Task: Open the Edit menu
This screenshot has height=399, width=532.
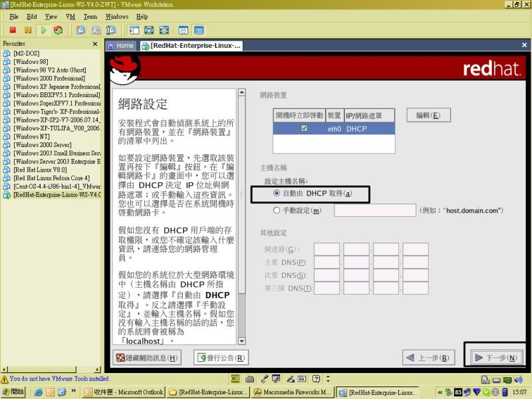Action: coord(32,17)
